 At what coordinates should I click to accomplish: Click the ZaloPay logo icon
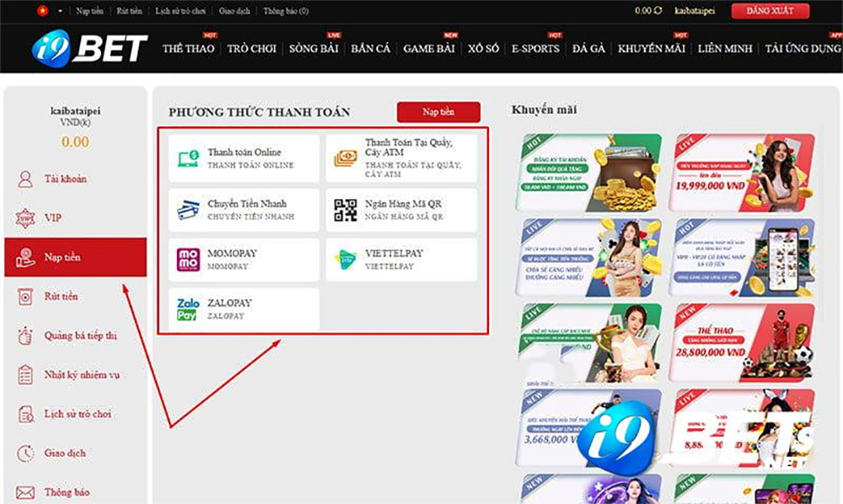pyautogui.click(x=188, y=309)
